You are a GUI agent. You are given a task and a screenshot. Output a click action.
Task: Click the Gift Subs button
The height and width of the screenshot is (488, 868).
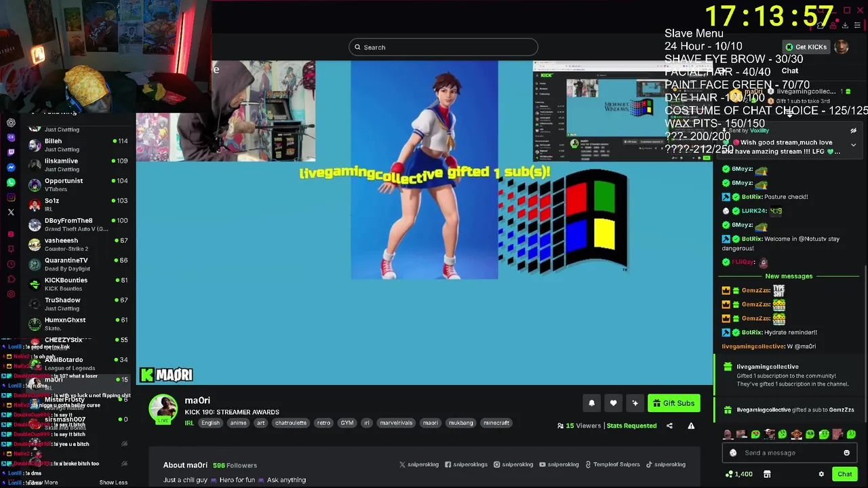(x=674, y=403)
